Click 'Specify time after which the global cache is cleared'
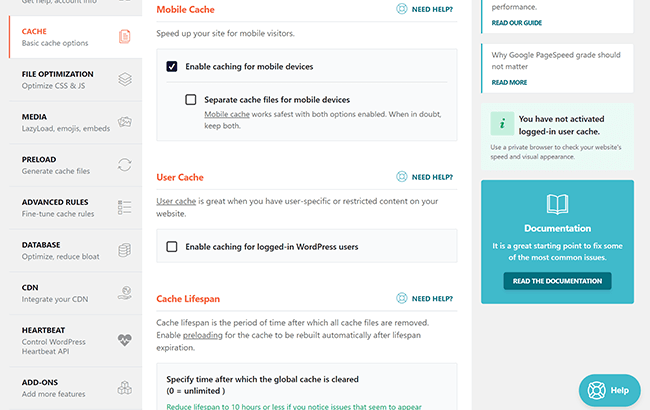Image resolution: width=650 pixels, height=410 pixels. [x=262, y=379]
